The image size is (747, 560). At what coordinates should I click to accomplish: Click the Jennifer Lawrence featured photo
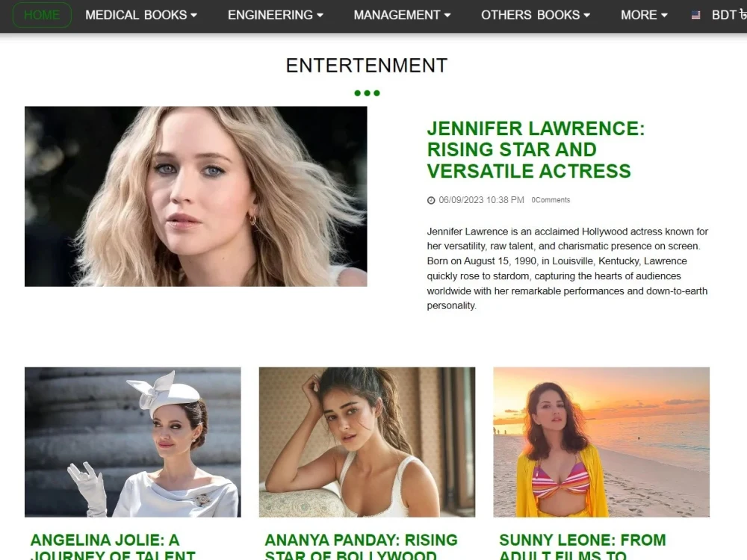pyautogui.click(x=196, y=196)
